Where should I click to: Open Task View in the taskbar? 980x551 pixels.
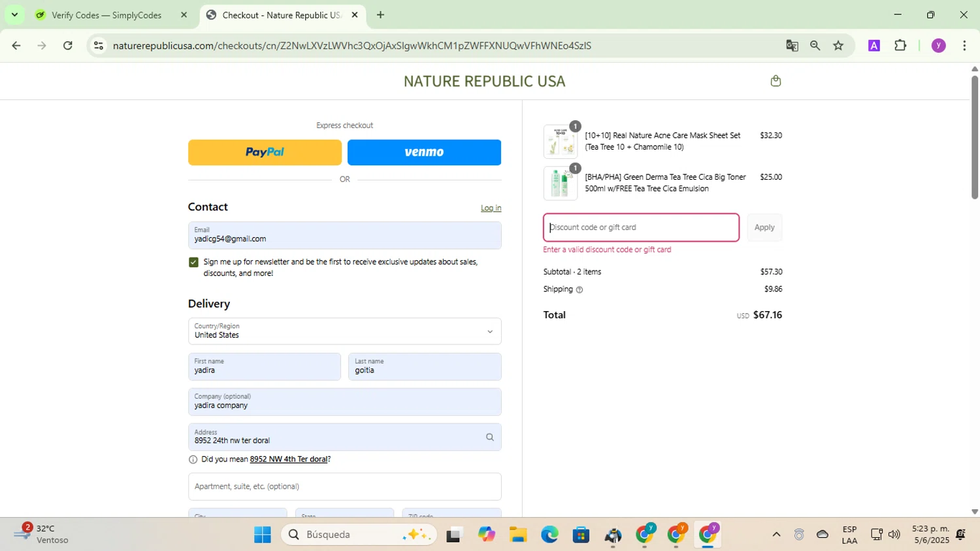[455, 535]
